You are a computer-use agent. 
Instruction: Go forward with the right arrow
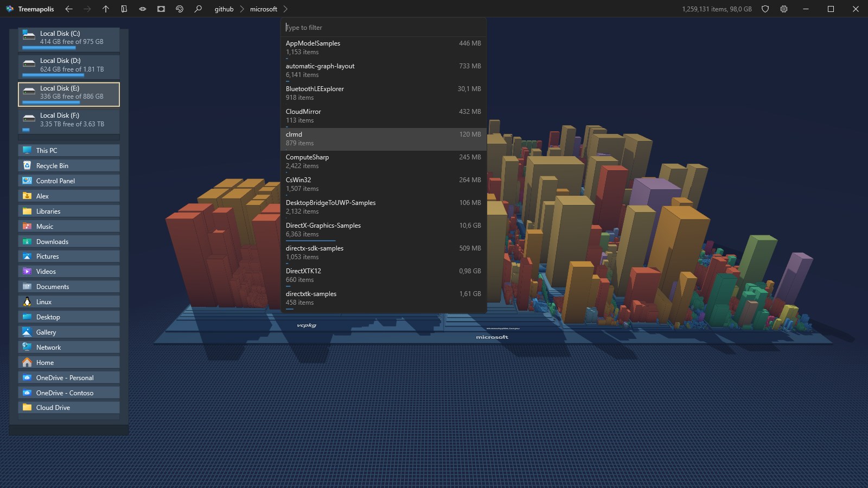tap(87, 9)
